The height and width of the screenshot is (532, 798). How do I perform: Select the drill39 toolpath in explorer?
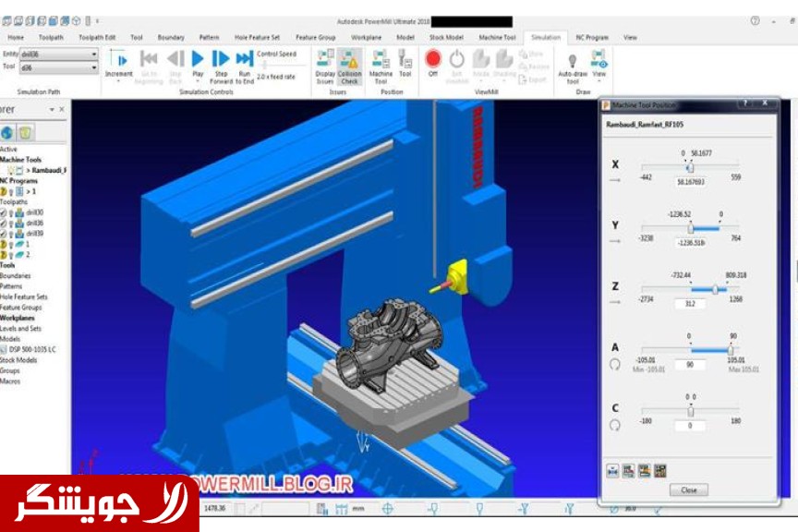(x=34, y=234)
